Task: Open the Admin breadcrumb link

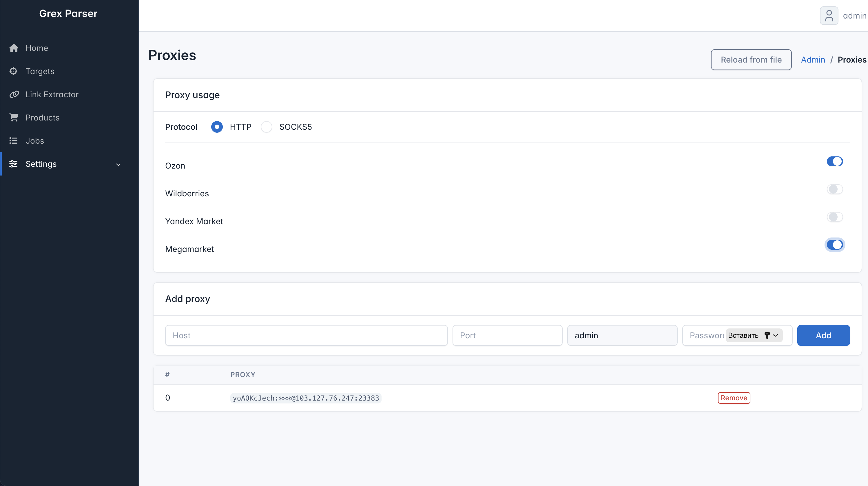Action: (x=813, y=60)
